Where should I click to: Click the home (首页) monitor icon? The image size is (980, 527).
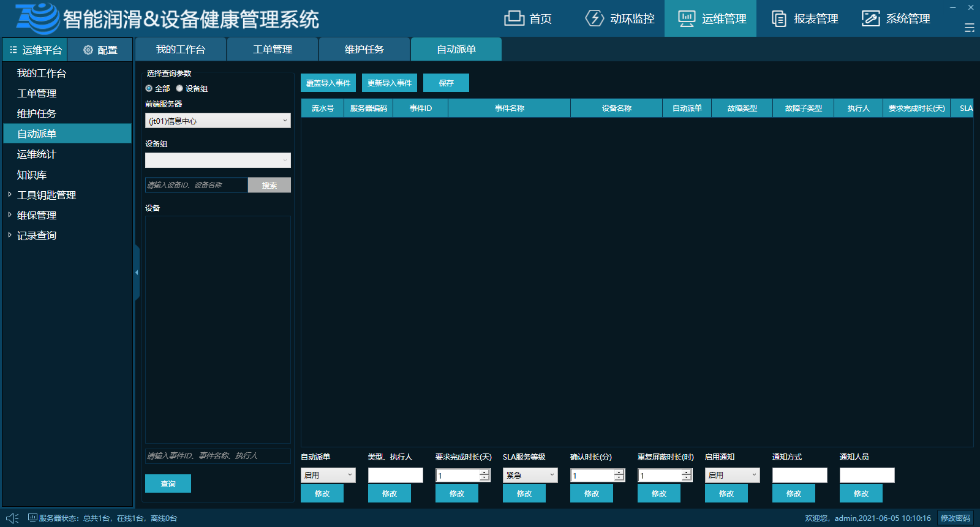[x=514, y=18]
